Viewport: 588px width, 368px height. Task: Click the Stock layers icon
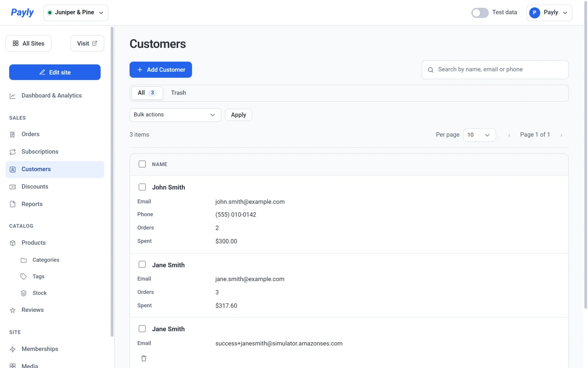(x=24, y=293)
